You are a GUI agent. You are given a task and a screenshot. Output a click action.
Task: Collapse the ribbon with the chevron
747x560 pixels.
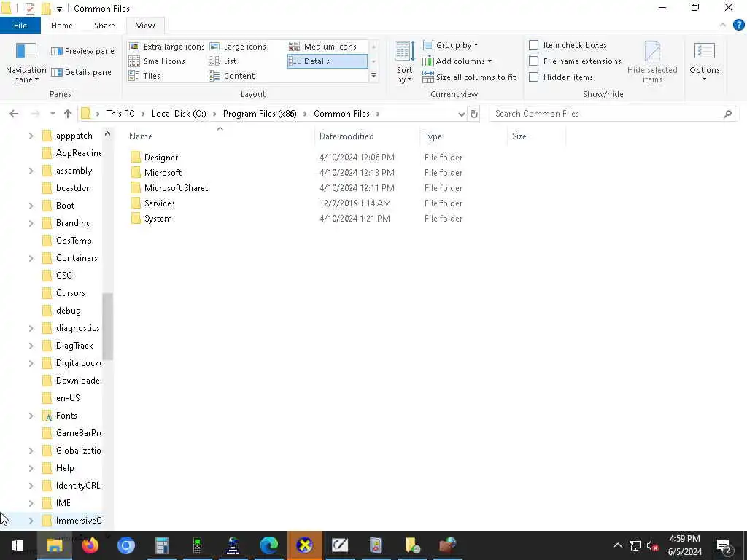click(x=723, y=26)
